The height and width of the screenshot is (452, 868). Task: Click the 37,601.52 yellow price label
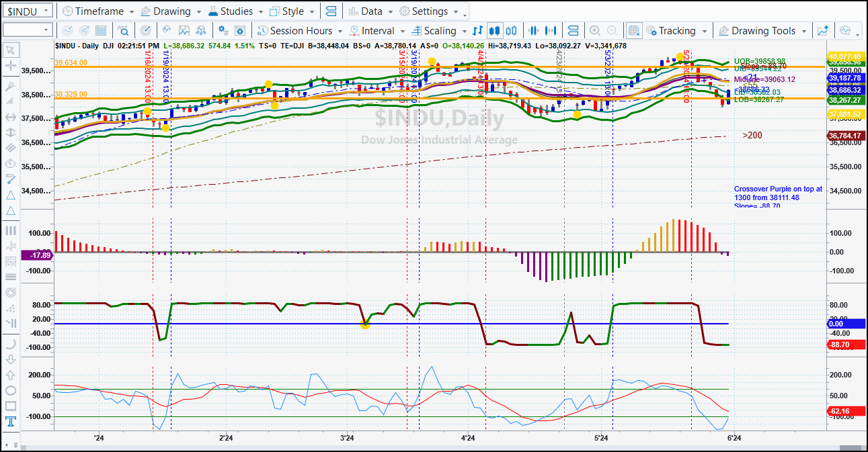(x=845, y=114)
